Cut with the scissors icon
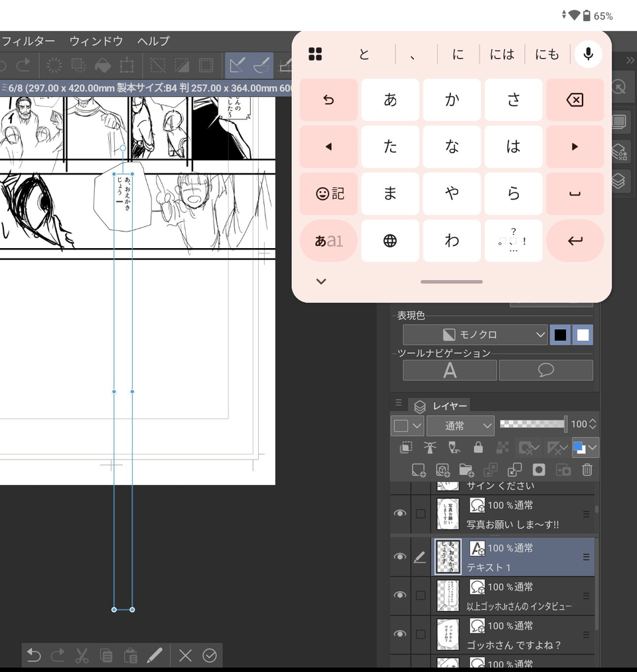This screenshot has height=672, width=637. [82, 655]
